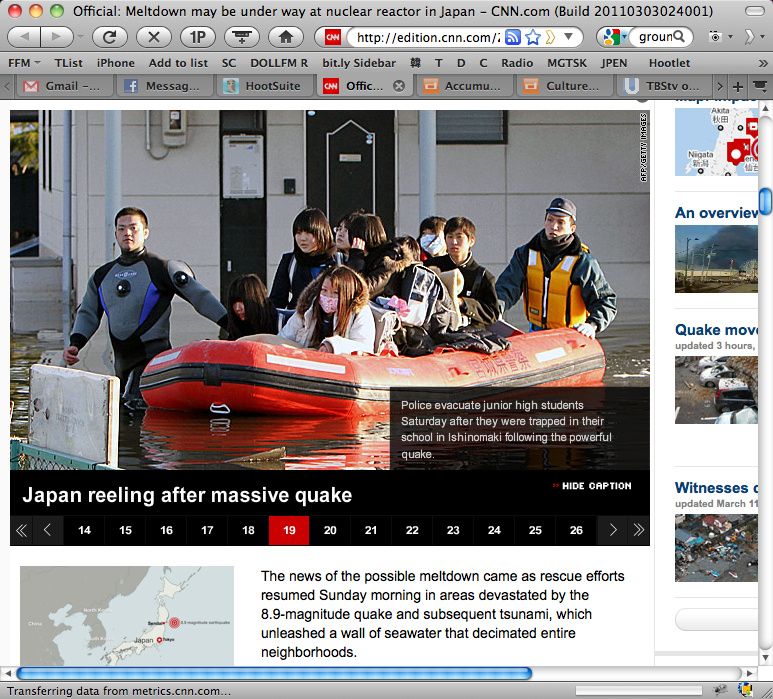
Task: Click the 1P toolbar button
Action: tap(197, 37)
